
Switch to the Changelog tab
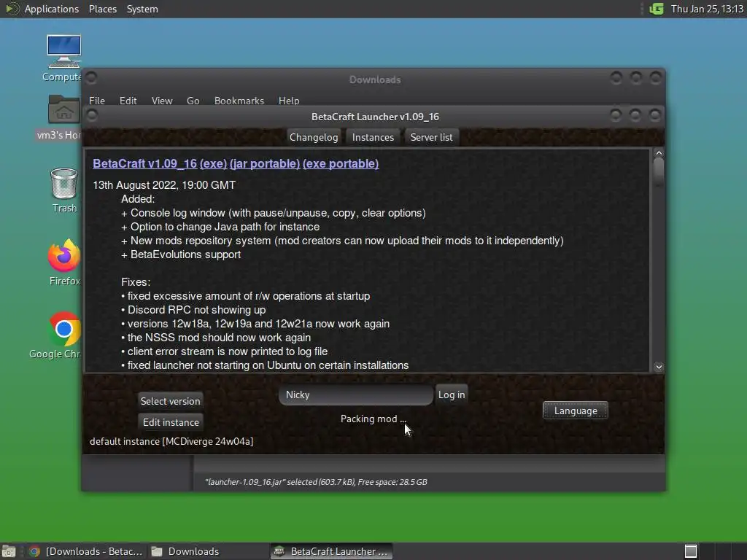pyautogui.click(x=314, y=137)
